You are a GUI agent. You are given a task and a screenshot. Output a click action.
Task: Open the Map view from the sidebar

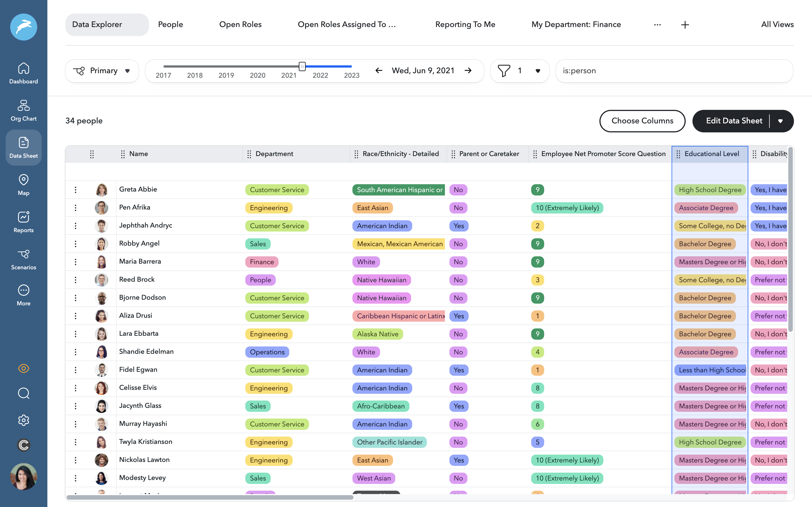23,184
